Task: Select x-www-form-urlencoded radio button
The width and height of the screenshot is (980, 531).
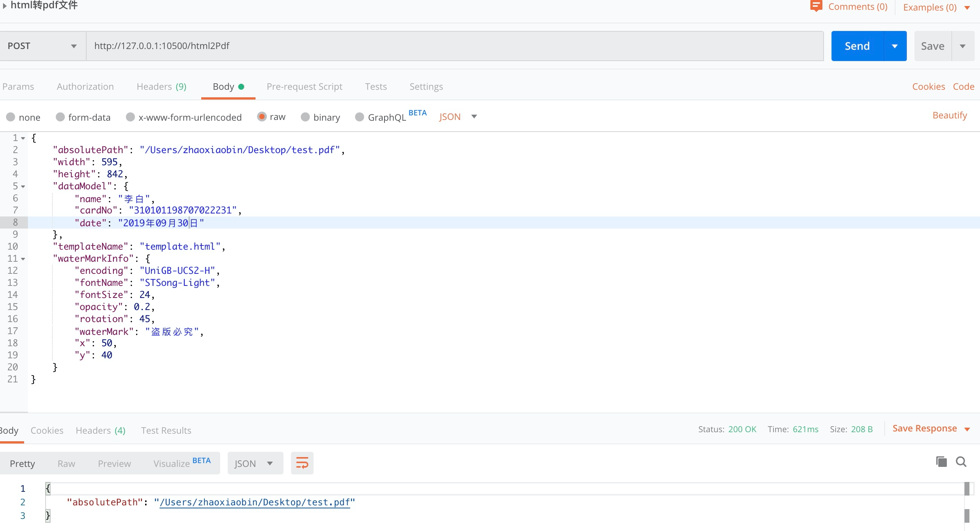Action: tap(130, 117)
